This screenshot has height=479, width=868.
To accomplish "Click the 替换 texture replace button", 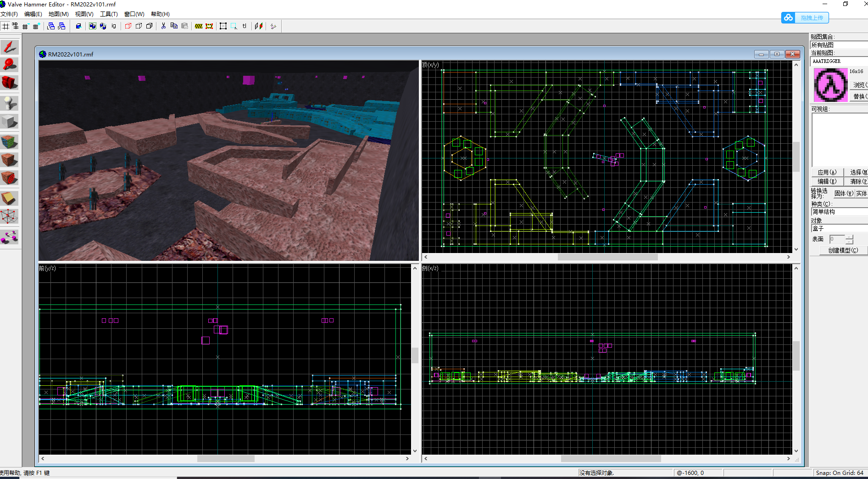I will tap(859, 96).
